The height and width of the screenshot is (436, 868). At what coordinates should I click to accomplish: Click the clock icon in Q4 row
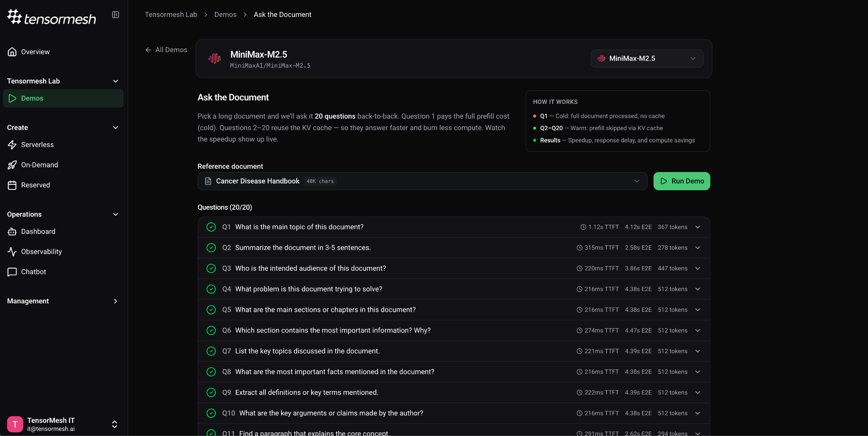pyautogui.click(x=579, y=289)
